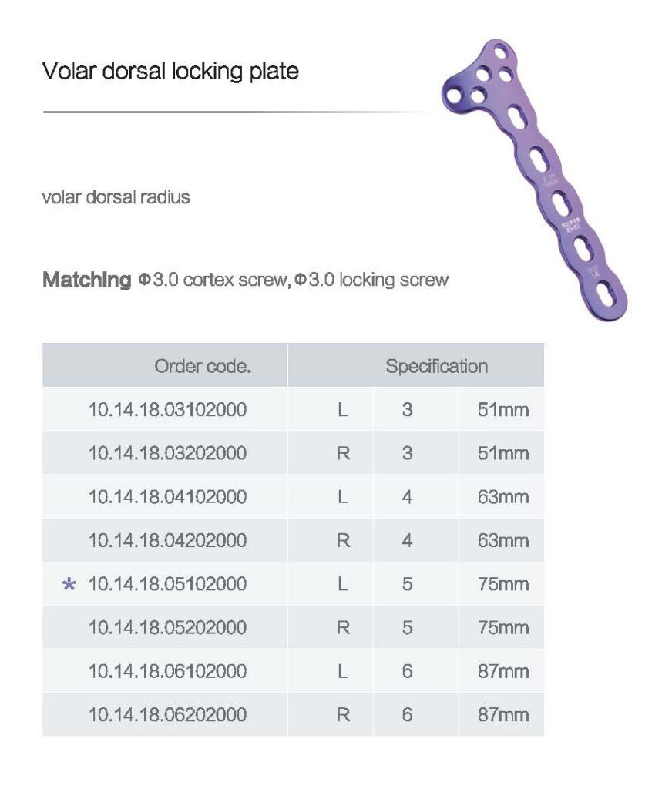This screenshot has height=789, width=672.
Task: Select order code 10.14.18.04202000
Action: [x=168, y=540]
